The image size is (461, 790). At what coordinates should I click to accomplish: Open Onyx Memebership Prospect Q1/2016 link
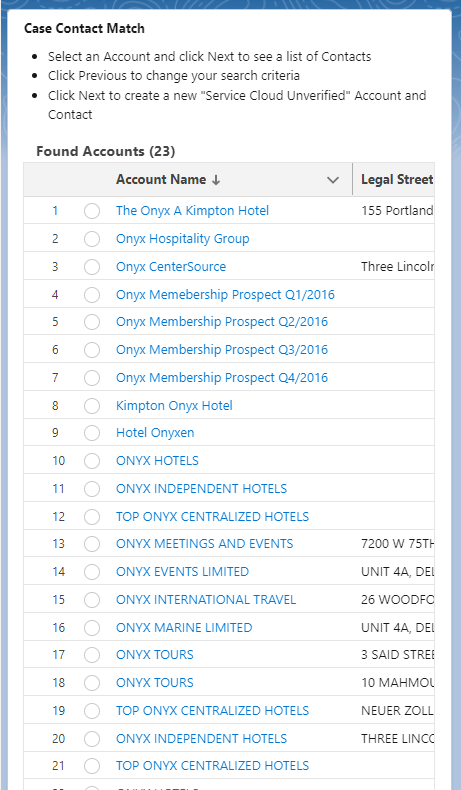click(225, 295)
